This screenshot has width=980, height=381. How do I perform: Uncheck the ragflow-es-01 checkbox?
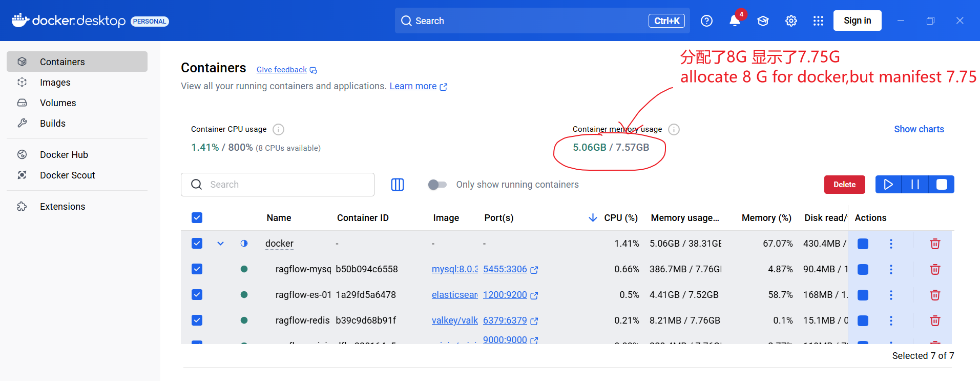click(x=197, y=295)
